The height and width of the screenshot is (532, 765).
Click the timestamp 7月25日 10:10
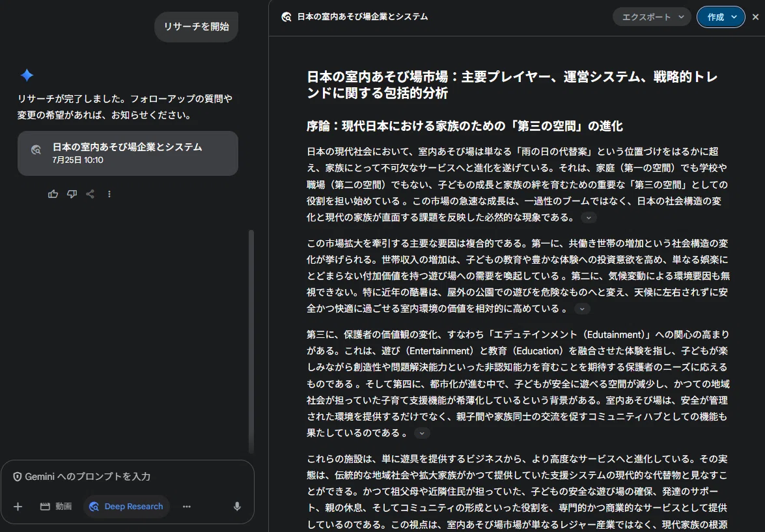78,160
